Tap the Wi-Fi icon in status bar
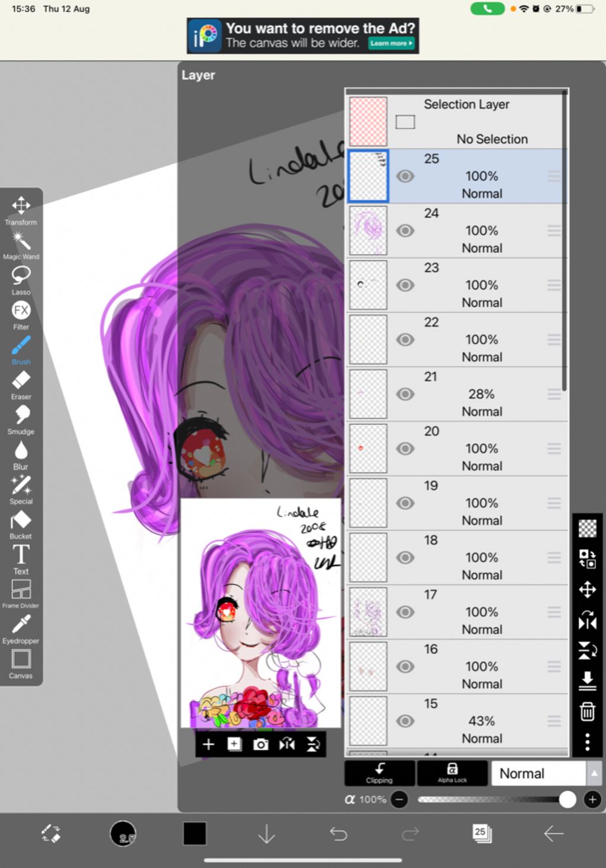This screenshot has width=606, height=868. click(x=524, y=9)
